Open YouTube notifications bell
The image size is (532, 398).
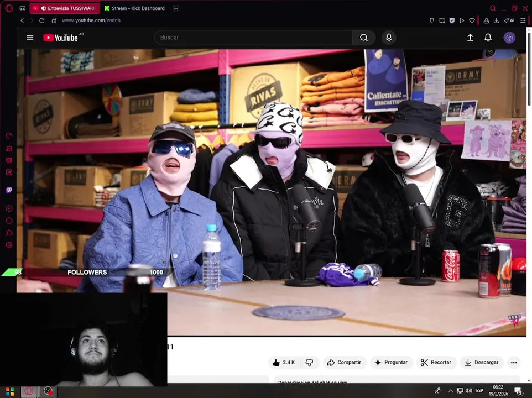click(x=488, y=38)
